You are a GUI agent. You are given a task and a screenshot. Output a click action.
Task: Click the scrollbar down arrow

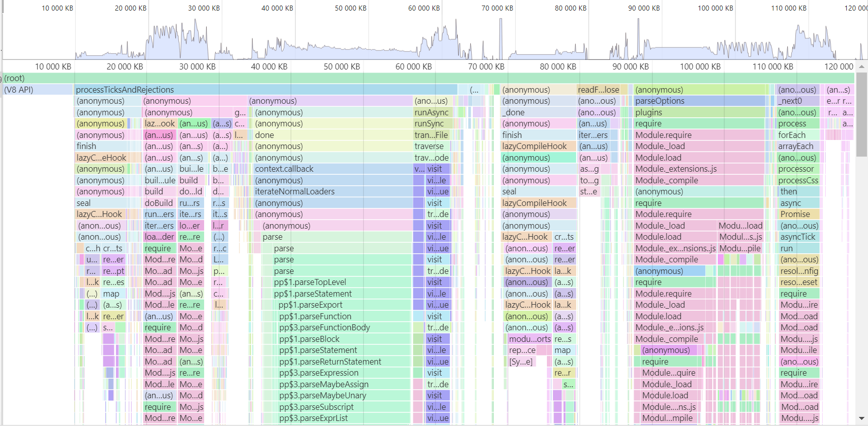(861, 418)
